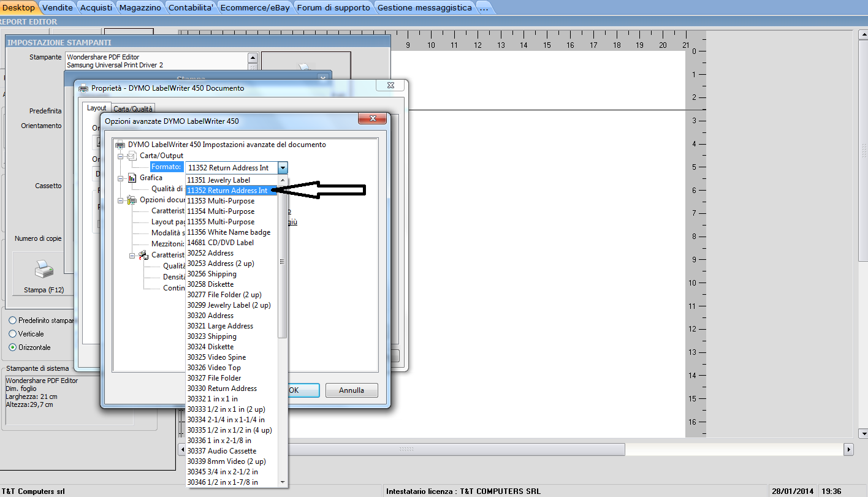Open the Magazzino tab
This screenshot has width=868, height=497.
point(140,7)
